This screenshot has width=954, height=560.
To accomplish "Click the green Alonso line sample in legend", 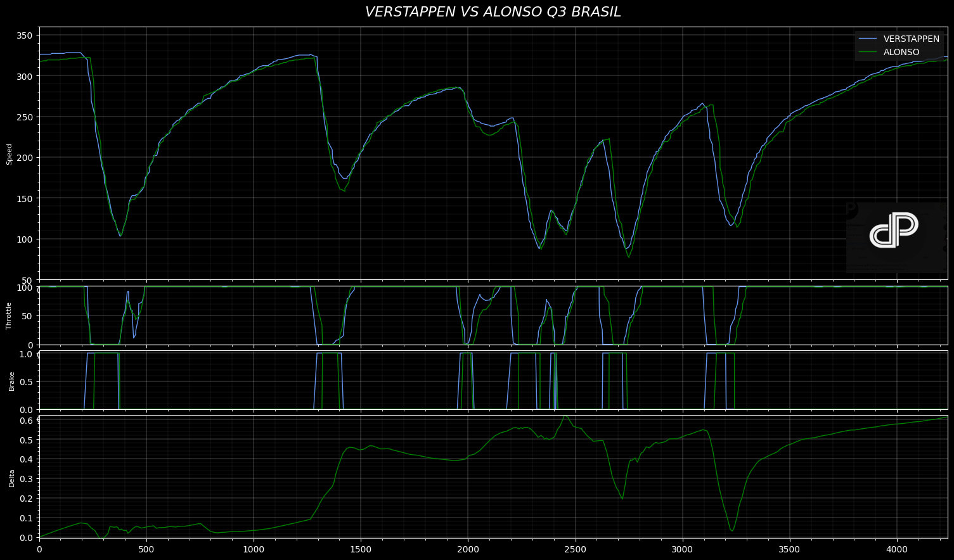I will (867, 53).
